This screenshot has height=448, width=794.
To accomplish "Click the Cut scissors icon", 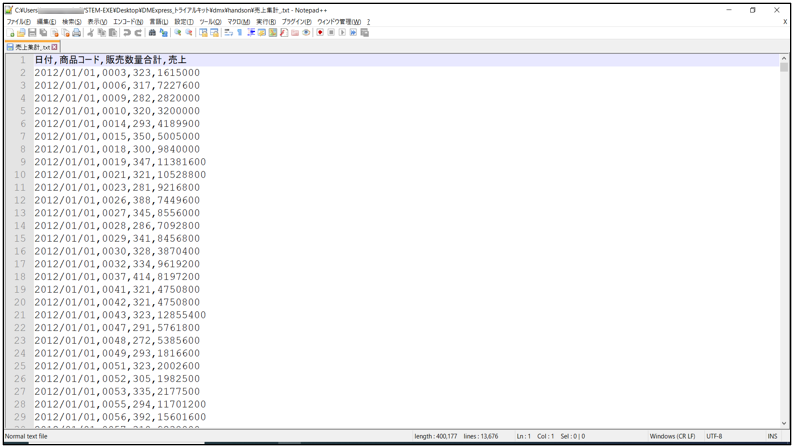I will (x=90, y=33).
